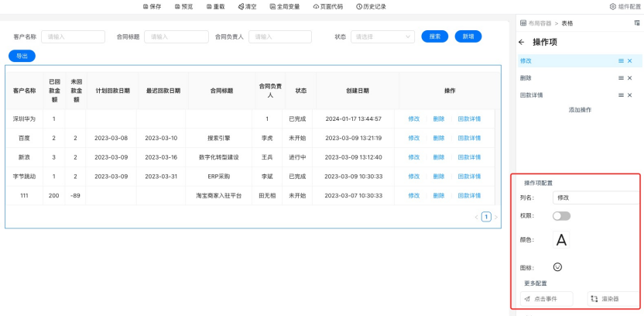Click the reorder handle of 回款详情 item

tap(621, 95)
